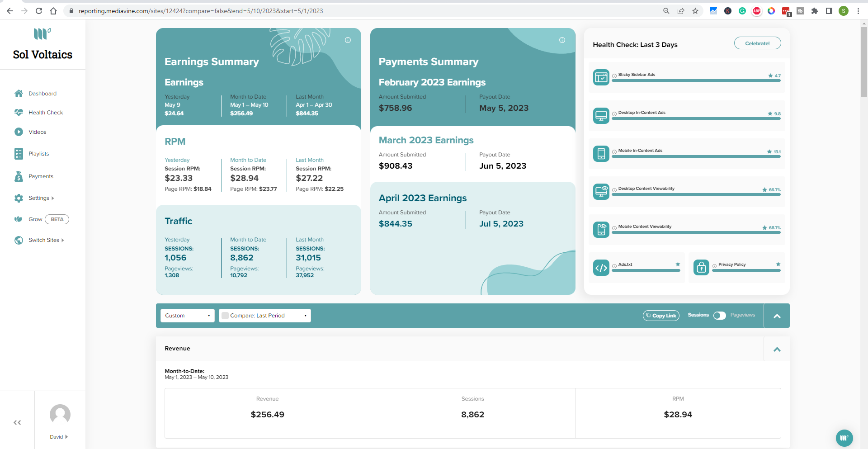Click the Ads.txt info icon
The width and height of the screenshot is (868, 449).
click(614, 266)
